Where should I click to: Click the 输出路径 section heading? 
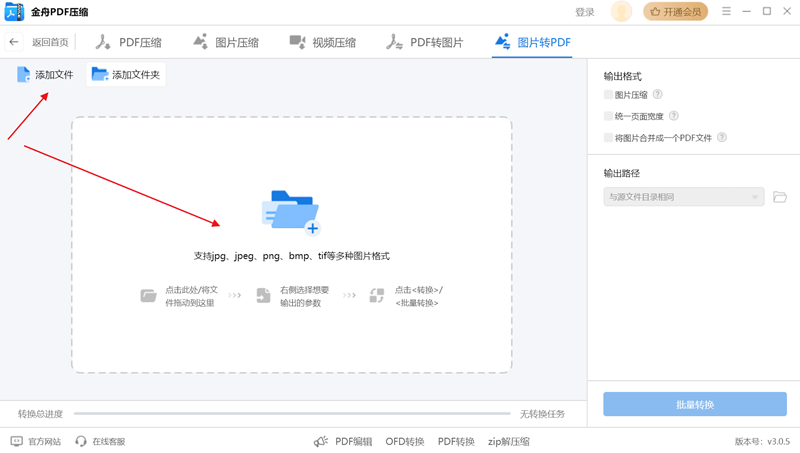tap(621, 173)
